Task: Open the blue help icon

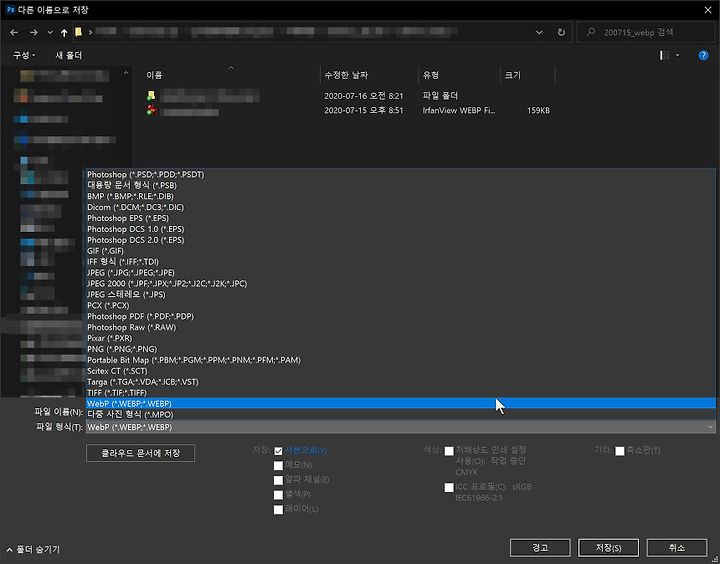Action: coord(703,56)
